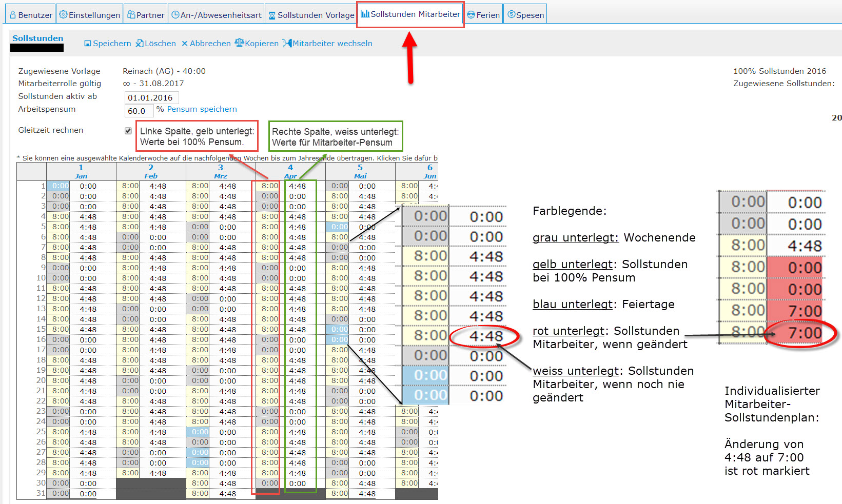Click the Einstellungen gear icon
This screenshot has height=504, width=842.
click(63, 14)
